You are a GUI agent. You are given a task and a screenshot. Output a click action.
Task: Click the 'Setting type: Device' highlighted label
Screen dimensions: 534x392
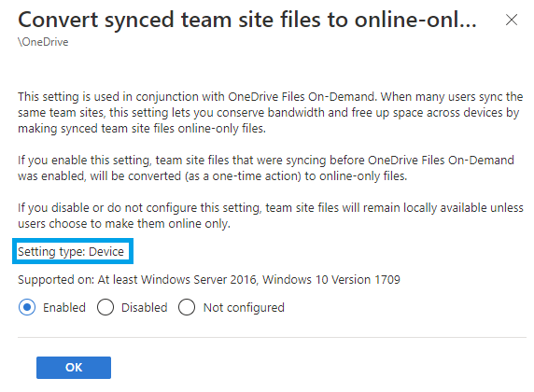pyautogui.click(x=71, y=252)
